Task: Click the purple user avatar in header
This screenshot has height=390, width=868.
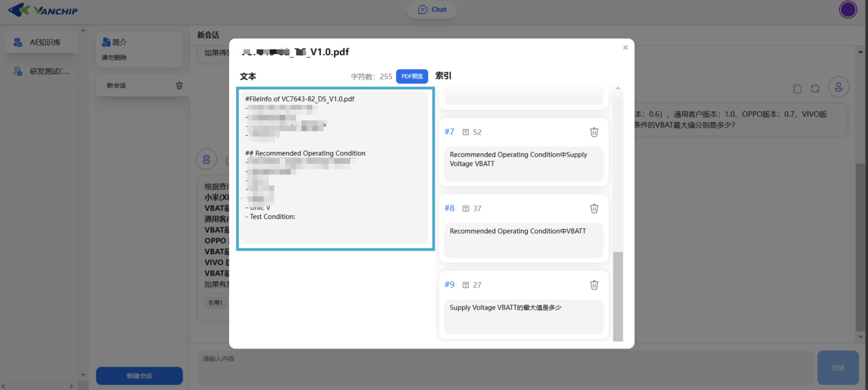Action: point(848,10)
